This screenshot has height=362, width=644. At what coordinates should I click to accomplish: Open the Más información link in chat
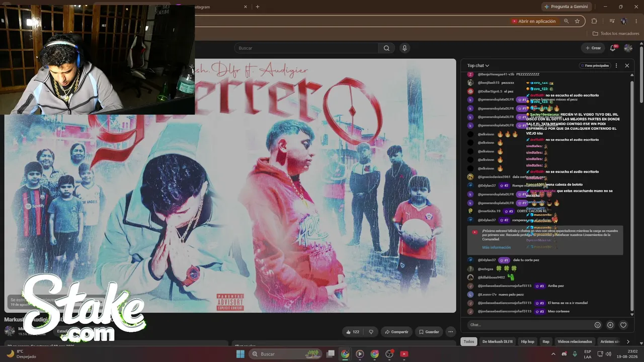point(496,247)
